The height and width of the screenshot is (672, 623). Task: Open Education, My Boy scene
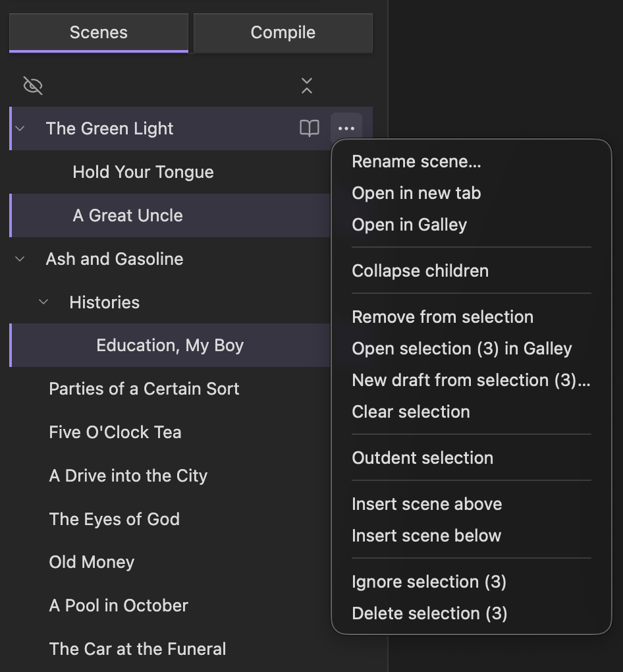pos(170,345)
